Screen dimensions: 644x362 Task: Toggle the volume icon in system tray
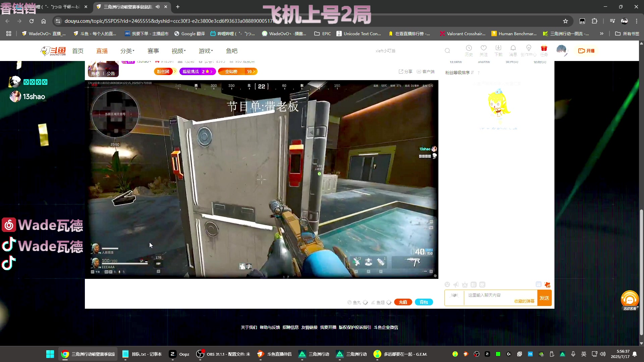pyautogui.click(x=603, y=354)
